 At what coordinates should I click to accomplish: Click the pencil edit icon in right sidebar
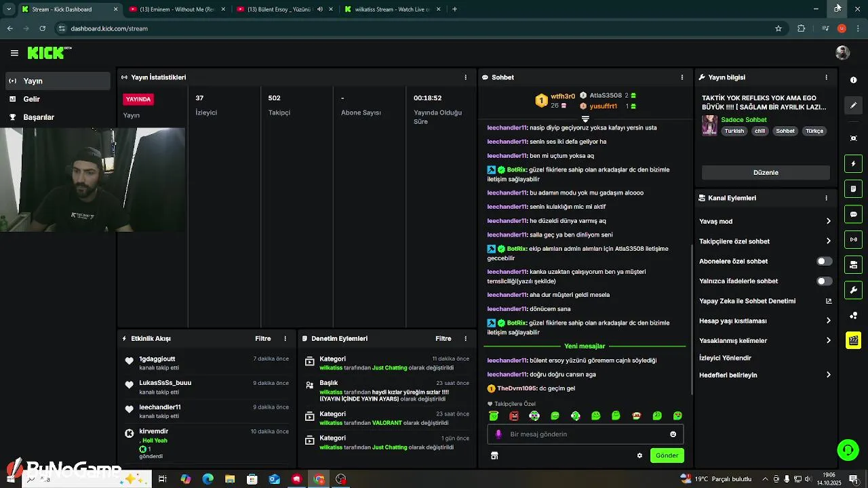click(x=853, y=105)
